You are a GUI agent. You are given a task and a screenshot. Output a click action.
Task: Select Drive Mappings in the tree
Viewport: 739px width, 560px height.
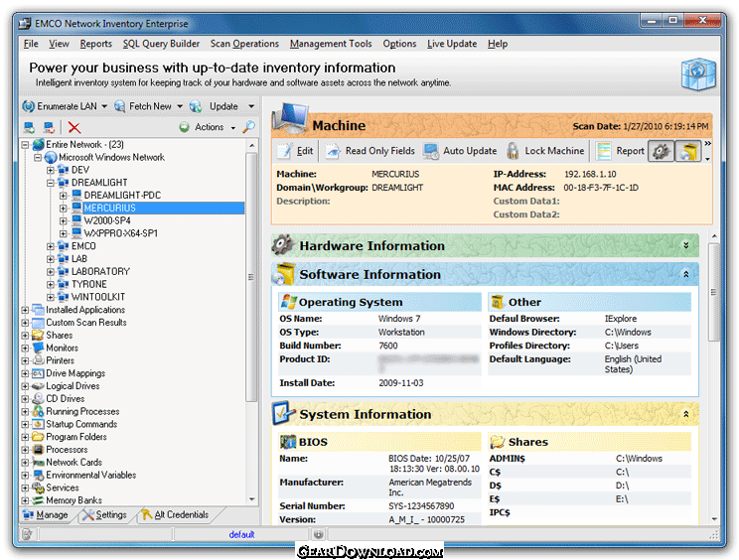click(x=75, y=373)
